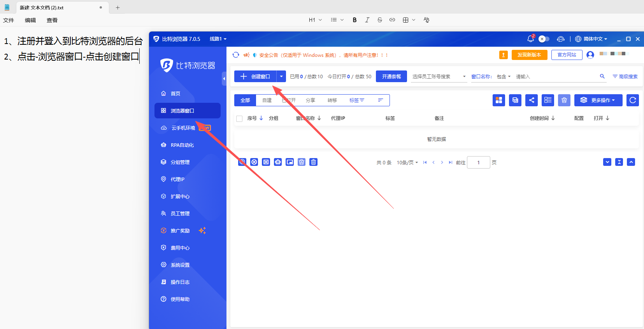
Task: Click the square-x icon below table
Action: point(266,162)
